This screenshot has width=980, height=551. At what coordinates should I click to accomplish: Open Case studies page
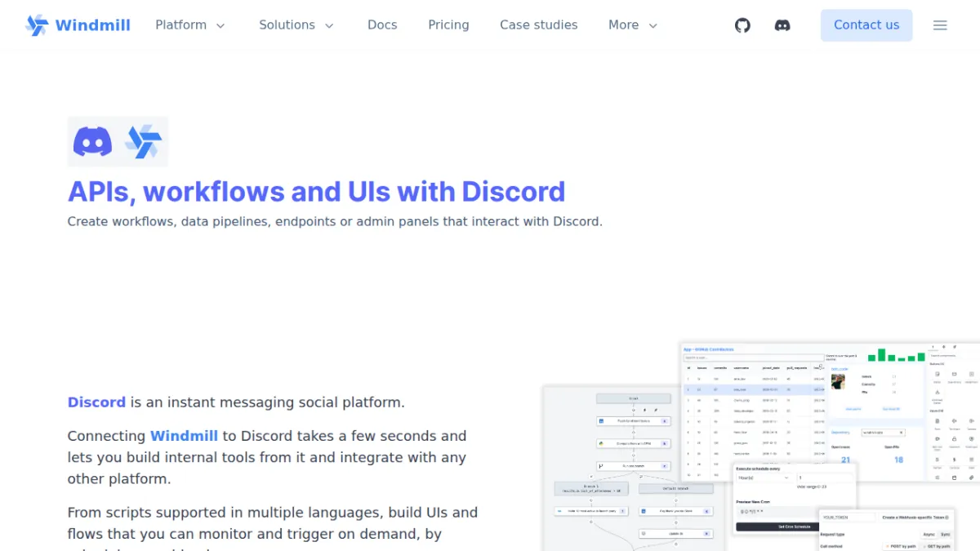click(539, 25)
